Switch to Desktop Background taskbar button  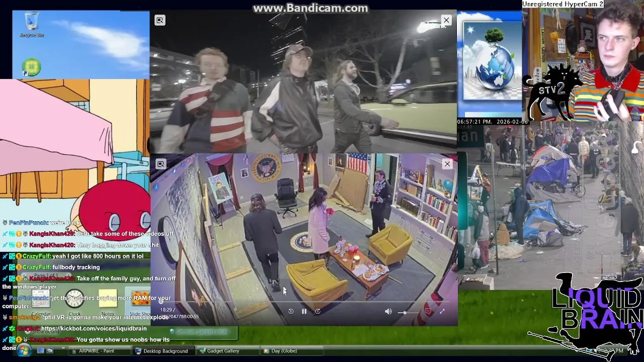click(164, 351)
